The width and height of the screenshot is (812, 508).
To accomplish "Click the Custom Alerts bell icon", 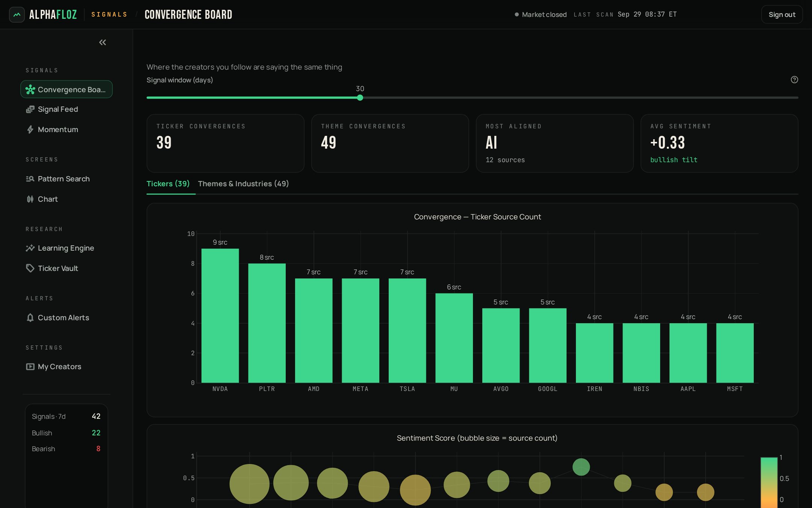I will point(30,318).
